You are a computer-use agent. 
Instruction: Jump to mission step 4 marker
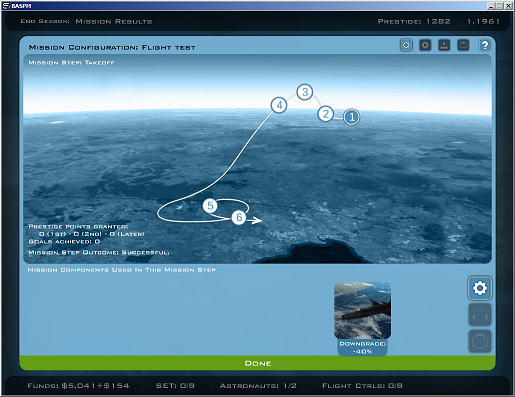(279, 105)
